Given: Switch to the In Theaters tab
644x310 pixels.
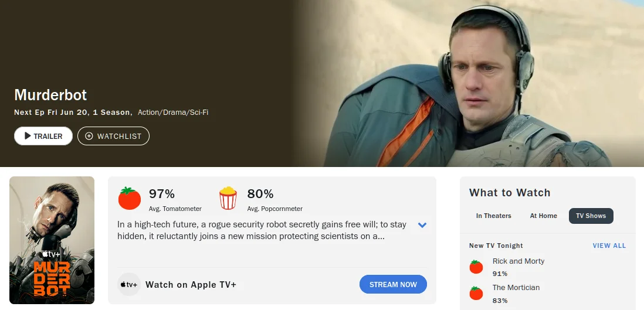Looking at the screenshot, I should click(494, 216).
